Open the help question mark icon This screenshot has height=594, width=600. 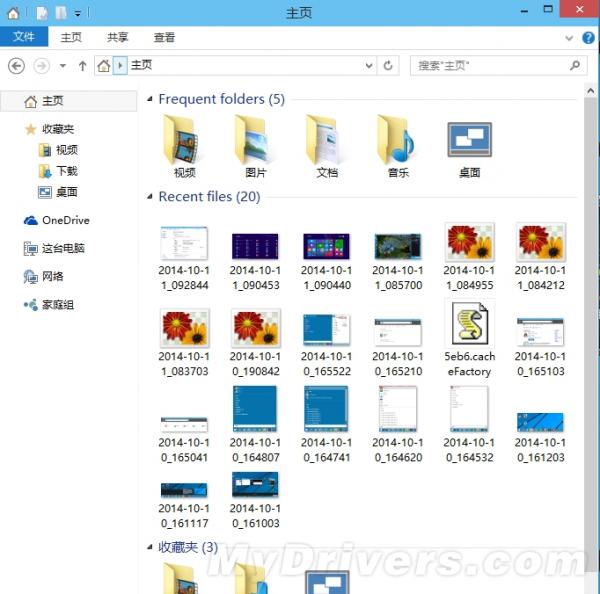point(586,38)
